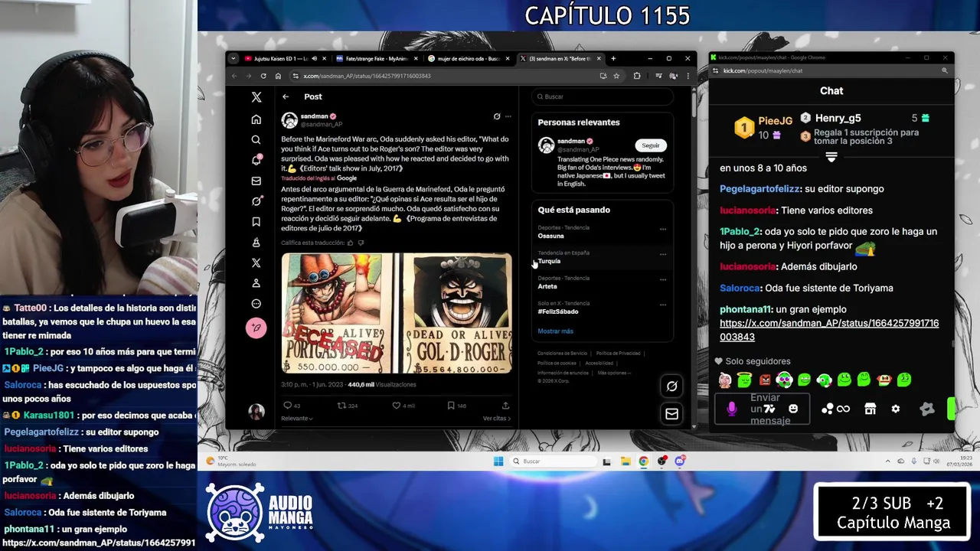Viewport: 980px width, 551px height.
Task: Open Chrome tab search dropdown arrow
Action: (x=233, y=58)
